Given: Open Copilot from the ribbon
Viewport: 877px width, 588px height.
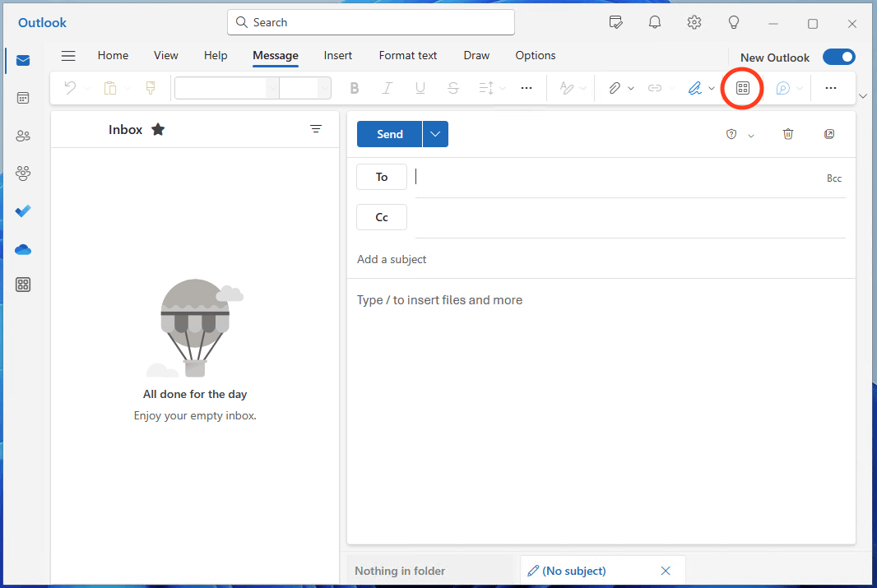Looking at the screenshot, I should click(x=784, y=88).
